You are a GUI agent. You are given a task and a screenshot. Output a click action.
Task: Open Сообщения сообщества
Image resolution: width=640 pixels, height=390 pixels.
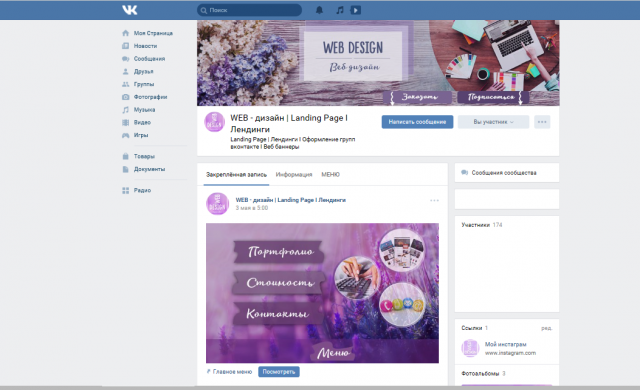pos(504,173)
